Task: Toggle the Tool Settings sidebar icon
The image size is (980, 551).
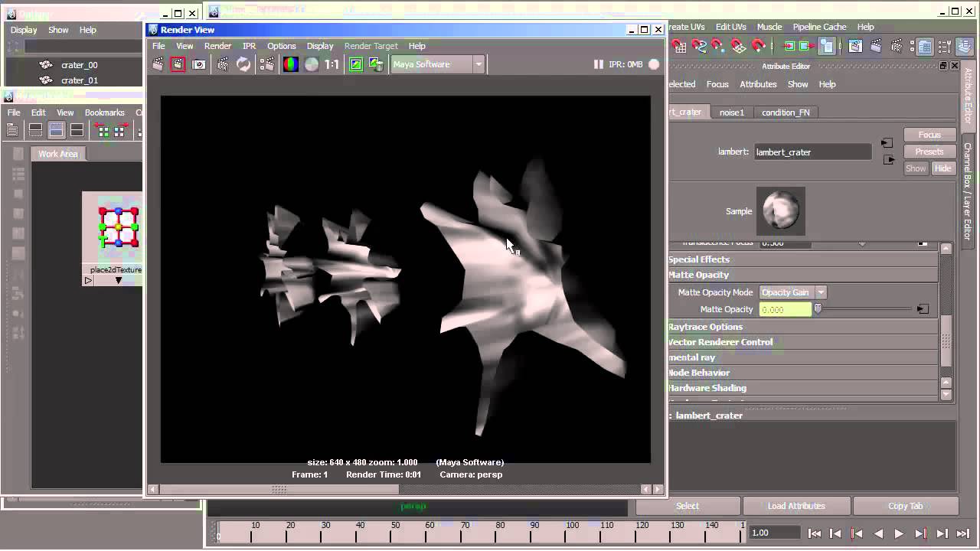Action: (944, 47)
